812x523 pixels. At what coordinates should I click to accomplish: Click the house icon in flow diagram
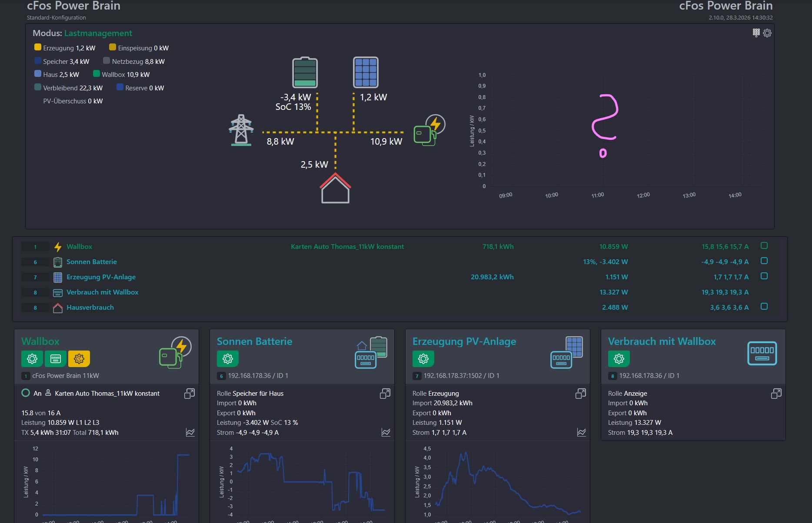coord(335,189)
